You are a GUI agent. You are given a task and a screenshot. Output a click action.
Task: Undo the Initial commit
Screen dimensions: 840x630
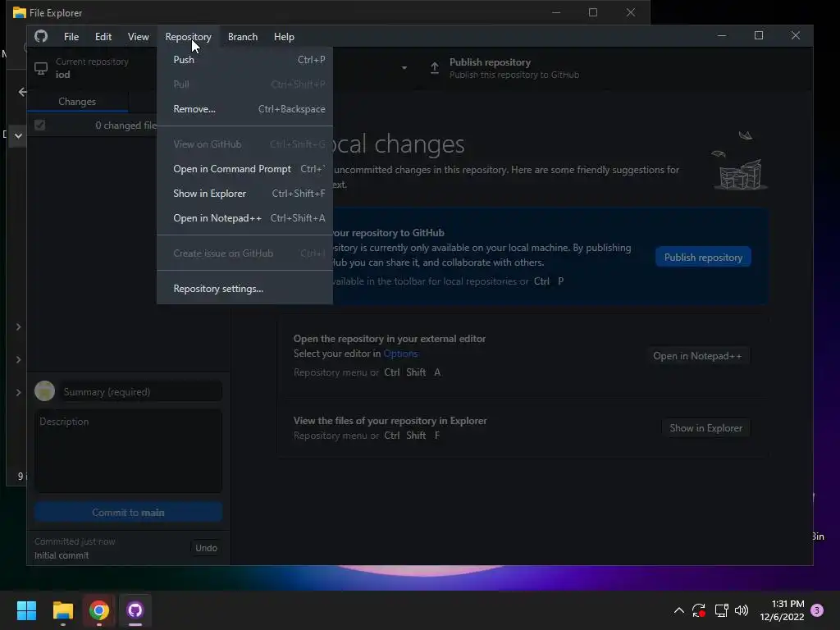(x=206, y=547)
